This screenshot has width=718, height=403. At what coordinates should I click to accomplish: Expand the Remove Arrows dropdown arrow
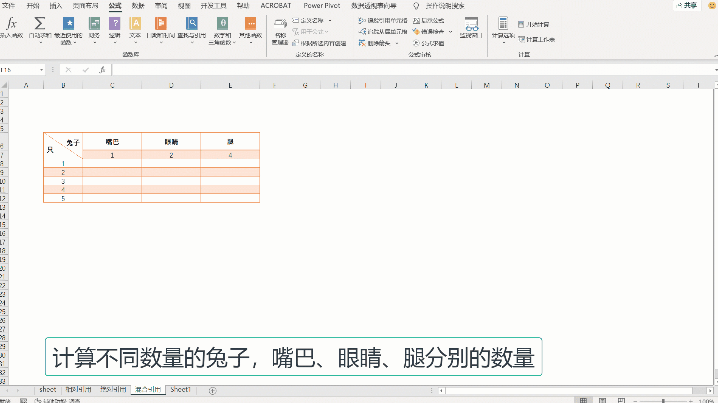[x=397, y=43]
